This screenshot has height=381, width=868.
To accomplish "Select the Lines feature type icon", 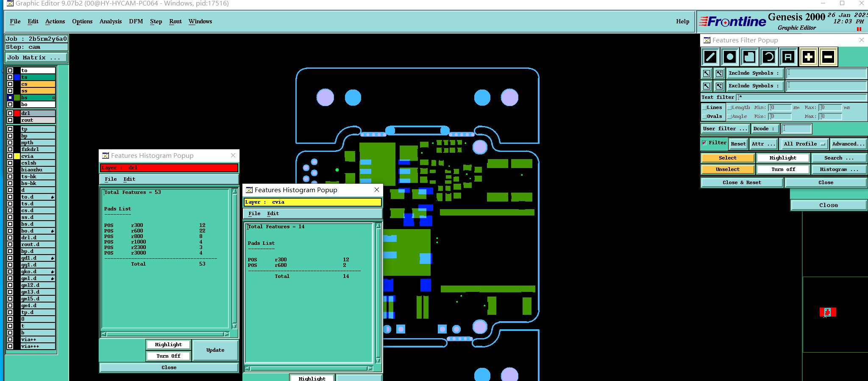I will click(710, 57).
